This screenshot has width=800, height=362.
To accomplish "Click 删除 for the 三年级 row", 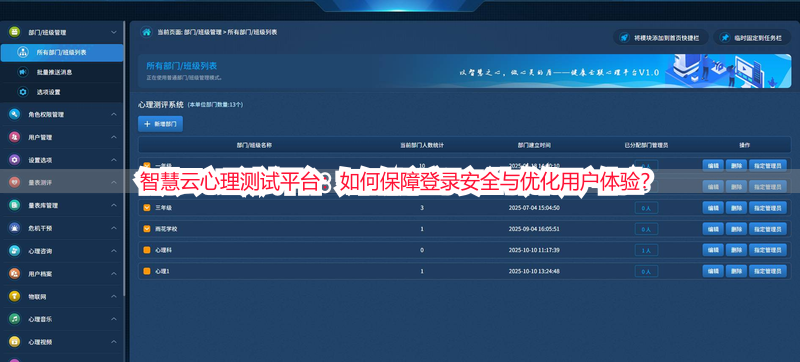I will coord(736,208).
